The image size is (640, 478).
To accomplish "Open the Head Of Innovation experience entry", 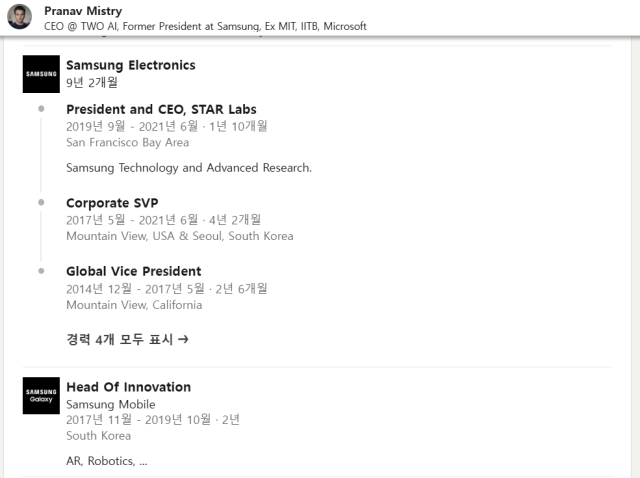I will (x=129, y=387).
